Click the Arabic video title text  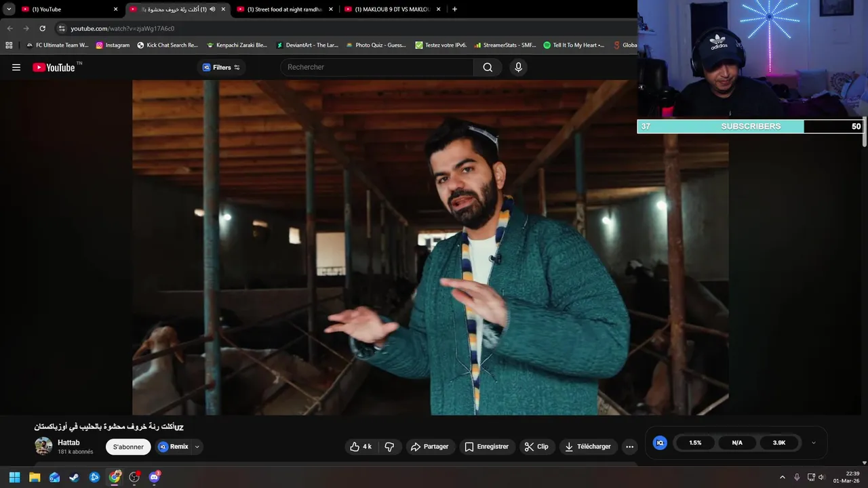pyautogui.click(x=109, y=427)
